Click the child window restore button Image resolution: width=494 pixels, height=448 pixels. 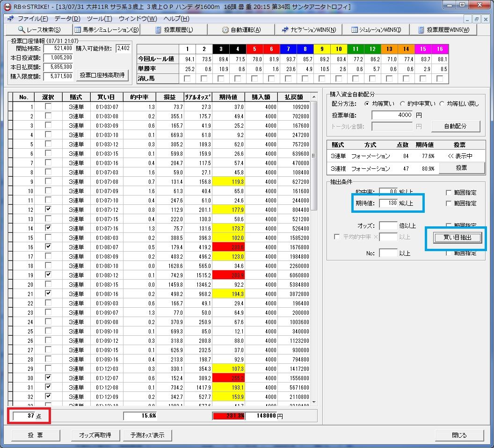point(476,19)
